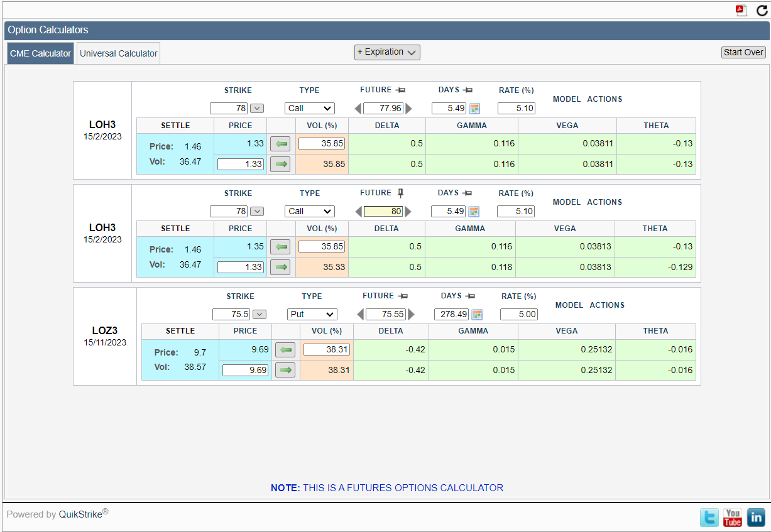Increase future price 77.96 with right arrow
This screenshot has width=771, height=532.
409,108
